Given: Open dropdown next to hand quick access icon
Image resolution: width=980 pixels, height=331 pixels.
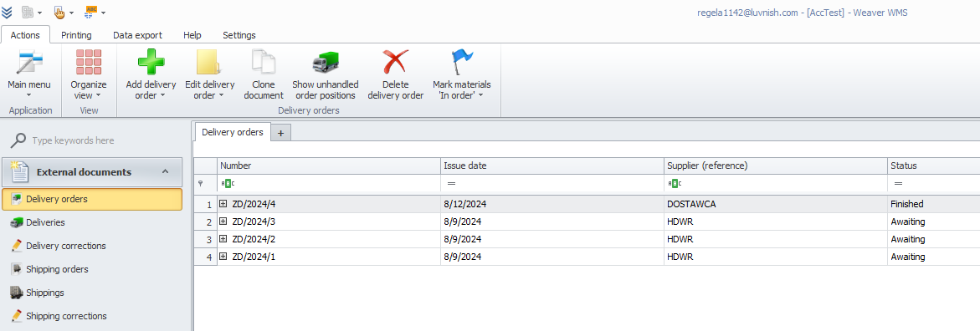Looking at the screenshot, I should tap(71, 13).
